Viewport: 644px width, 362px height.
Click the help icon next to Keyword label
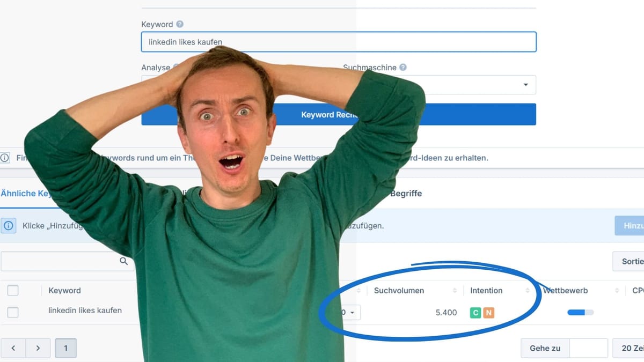point(180,24)
